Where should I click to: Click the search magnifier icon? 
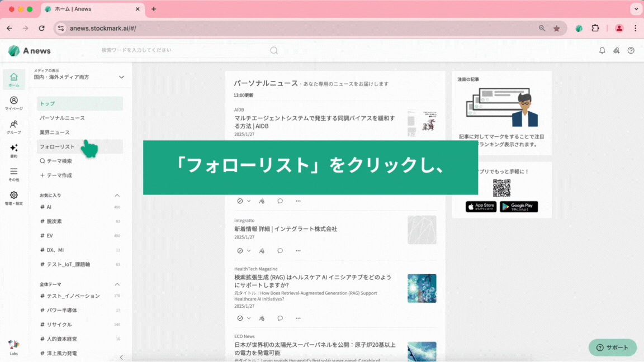tap(274, 50)
